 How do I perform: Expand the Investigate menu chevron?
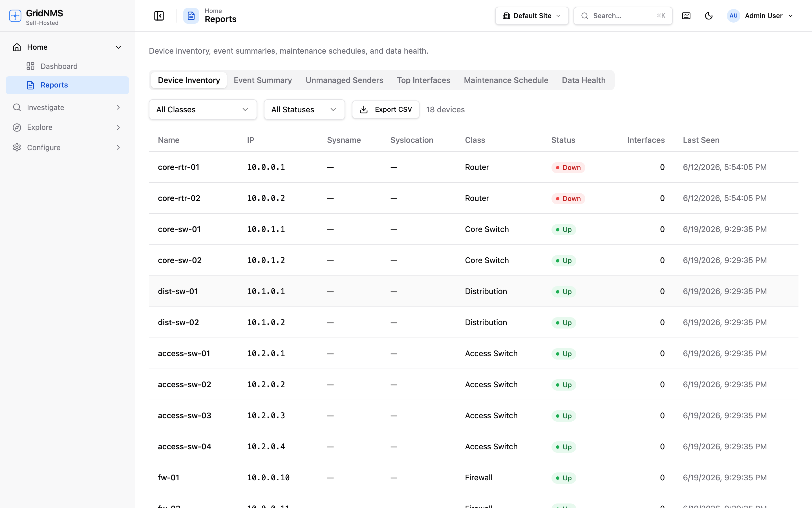(x=118, y=107)
